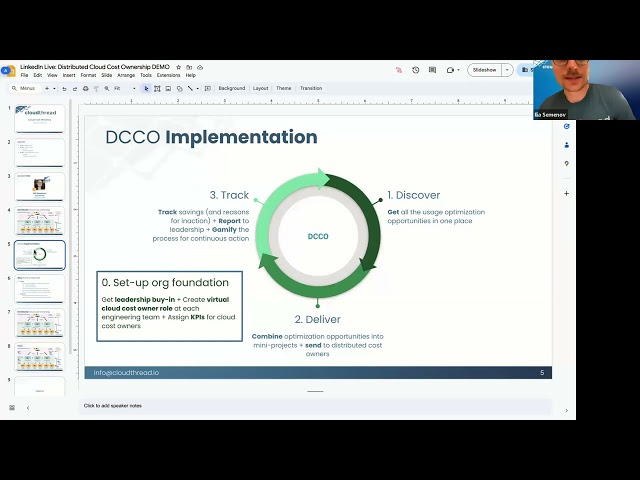Open the Edit menu
The width and height of the screenshot is (640, 480).
click(38, 75)
